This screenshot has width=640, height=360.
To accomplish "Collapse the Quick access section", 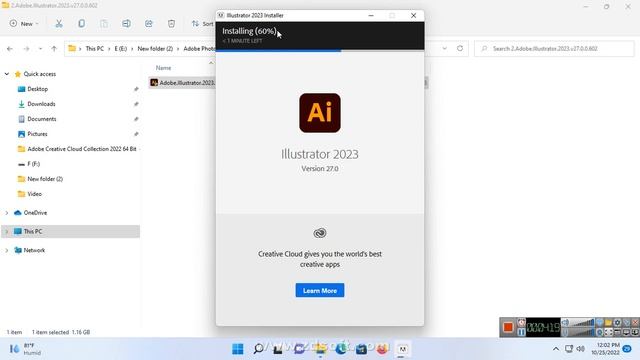I will (x=7, y=74).
